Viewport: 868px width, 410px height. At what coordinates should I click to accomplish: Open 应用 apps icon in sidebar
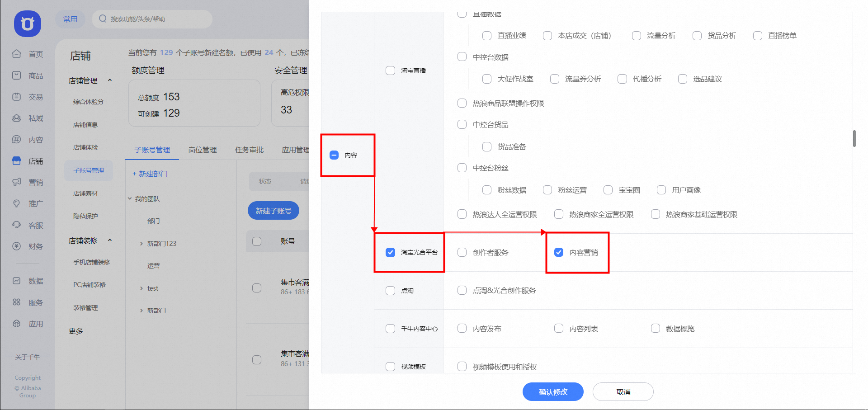click(x=17, y=324)
